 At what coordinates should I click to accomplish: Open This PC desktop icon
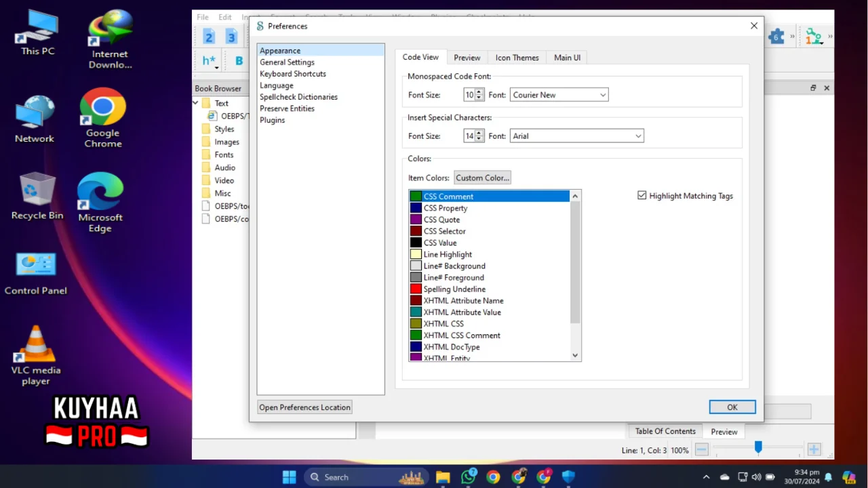(x=38, y=33)
